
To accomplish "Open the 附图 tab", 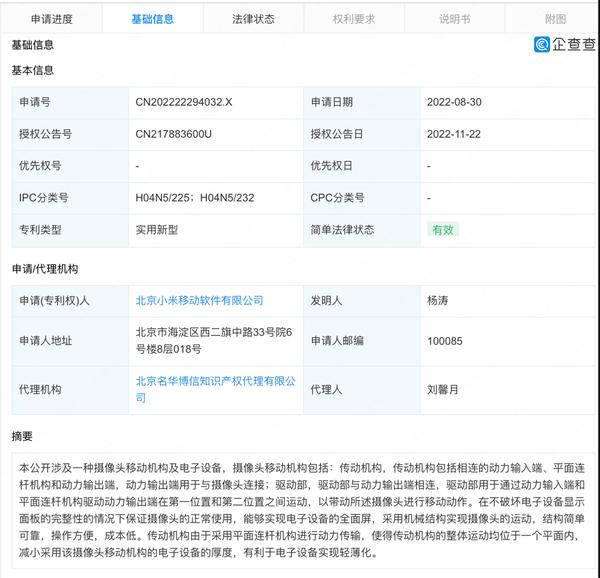I will click(555, 19).
